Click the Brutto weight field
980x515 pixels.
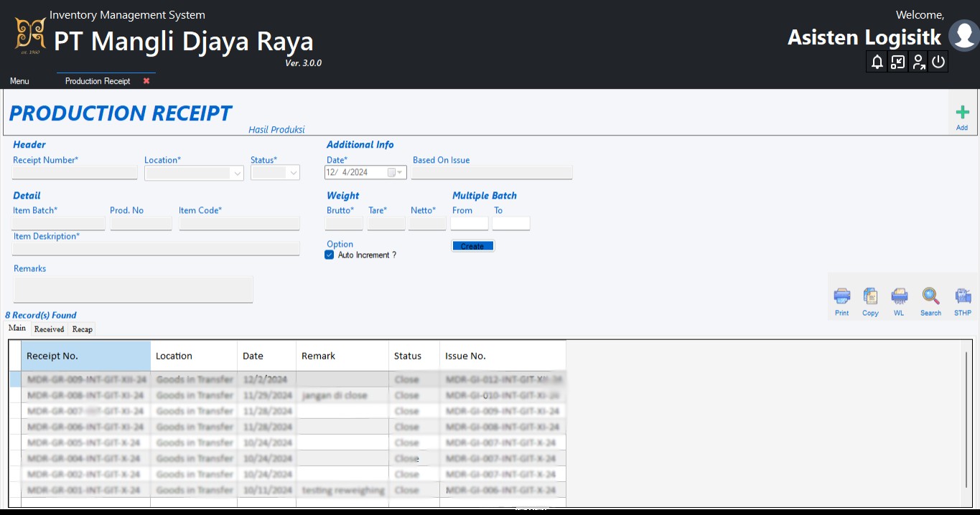coord(345,224)
